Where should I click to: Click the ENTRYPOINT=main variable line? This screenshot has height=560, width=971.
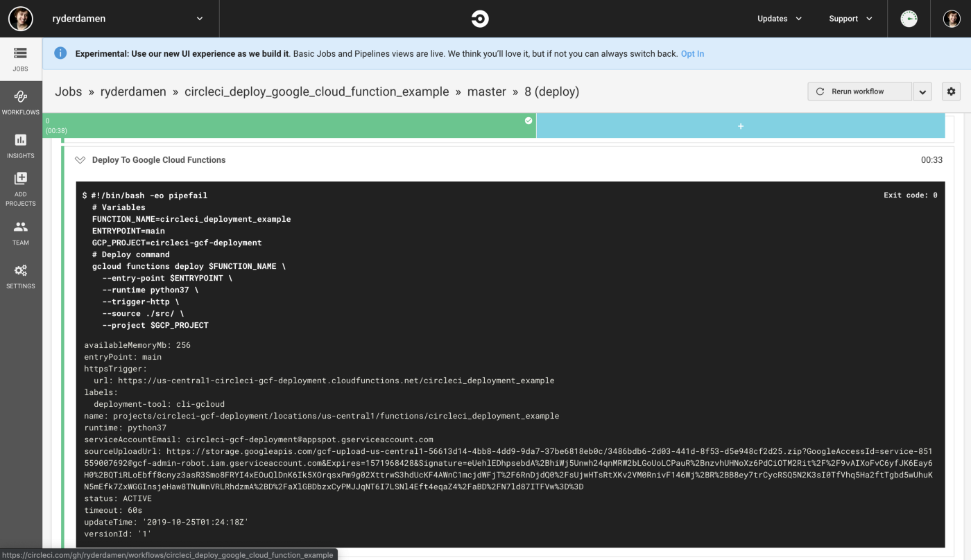(128, 231)
